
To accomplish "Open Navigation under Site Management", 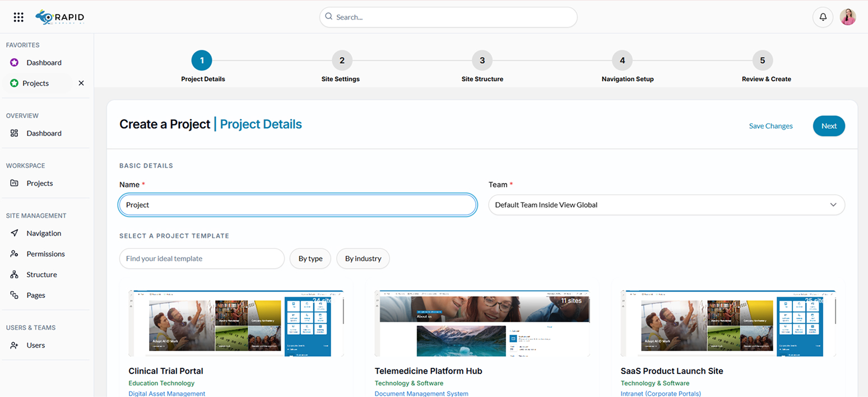I will tap(44, 233).
